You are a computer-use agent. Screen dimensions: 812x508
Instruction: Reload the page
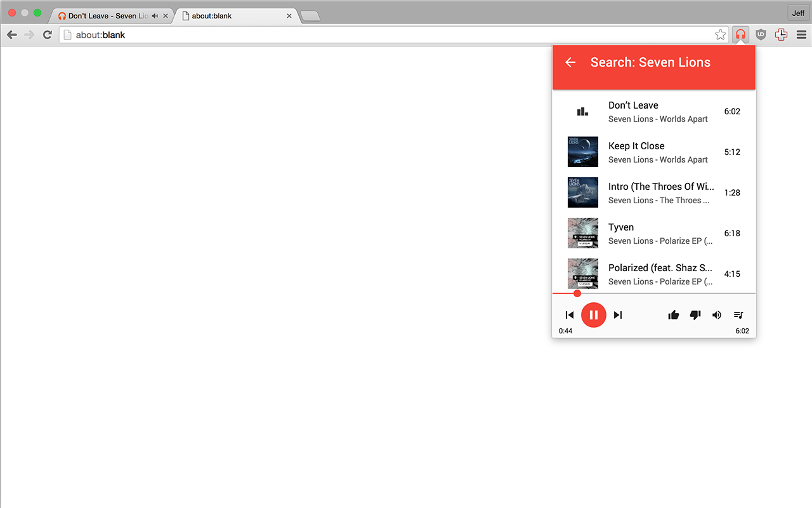point(47,35)
